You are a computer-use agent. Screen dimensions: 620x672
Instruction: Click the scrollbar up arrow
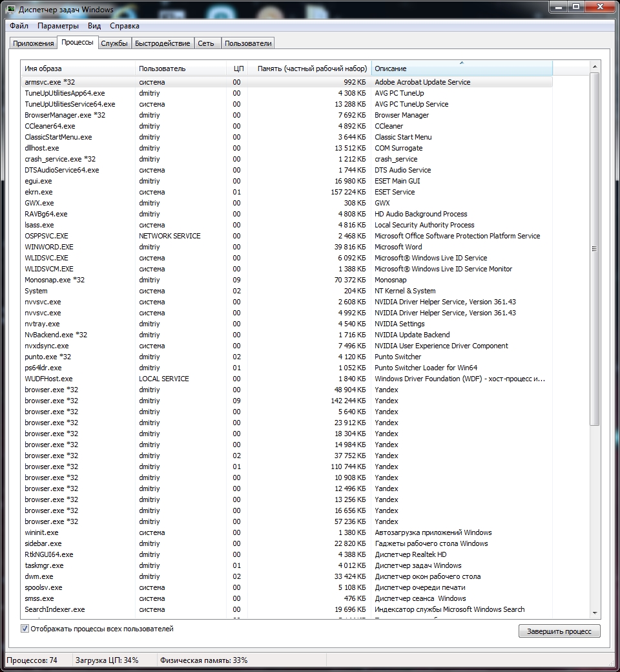click(x=595, y=67)
